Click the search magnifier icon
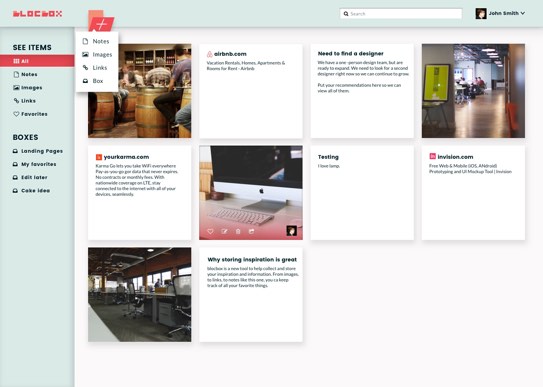 click(x=346, y=14)
